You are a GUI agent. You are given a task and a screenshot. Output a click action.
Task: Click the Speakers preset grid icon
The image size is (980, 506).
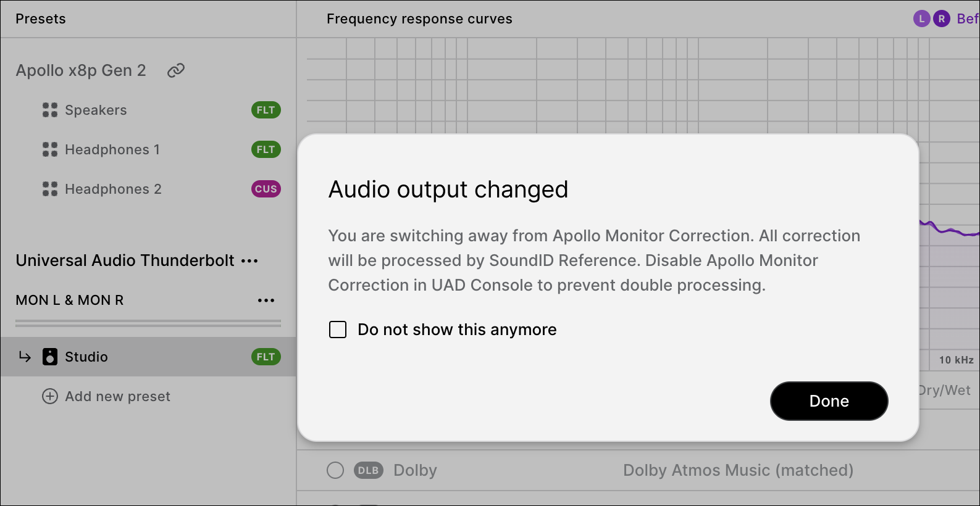(50, 110)
